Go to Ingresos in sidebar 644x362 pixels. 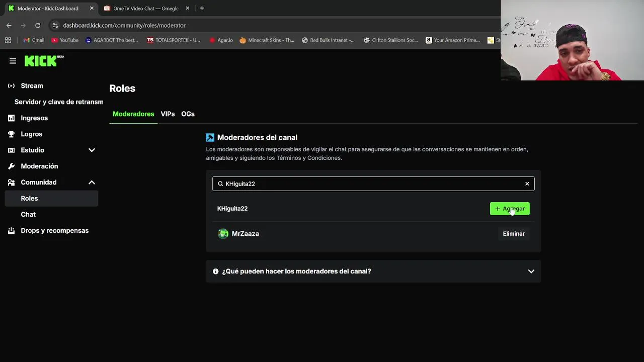34,118
